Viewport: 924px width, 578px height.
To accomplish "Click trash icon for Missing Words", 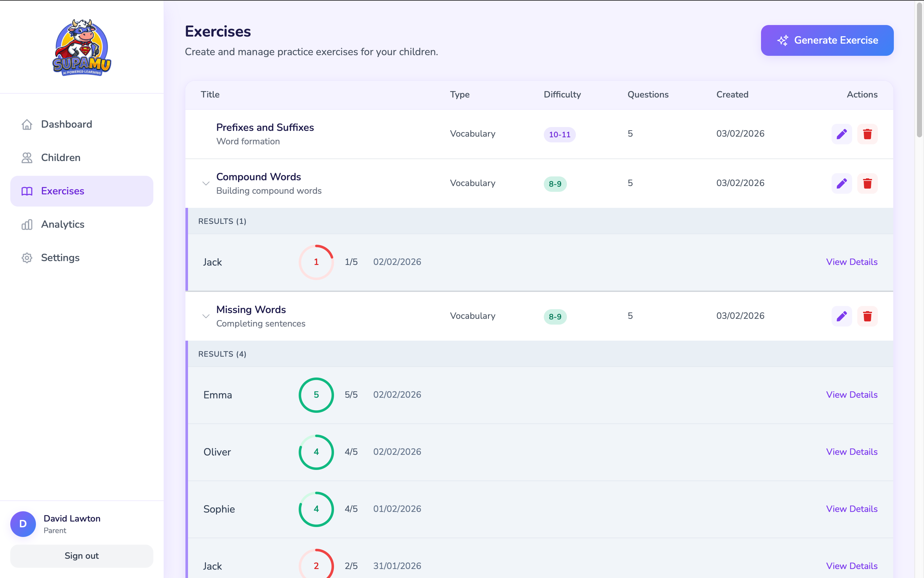I will click(x=867, y=316).
